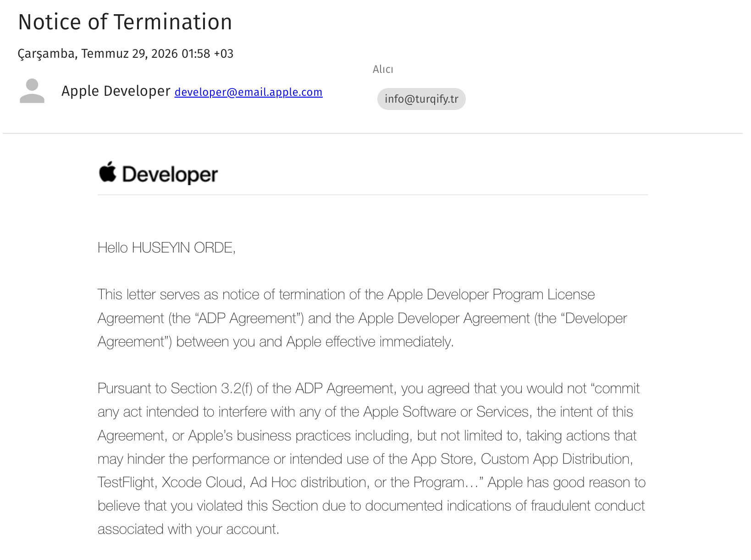The width and height of the screenshot is (751, 560).
Task: Click the final line associated with your account
Action: (x=188, y=529)
